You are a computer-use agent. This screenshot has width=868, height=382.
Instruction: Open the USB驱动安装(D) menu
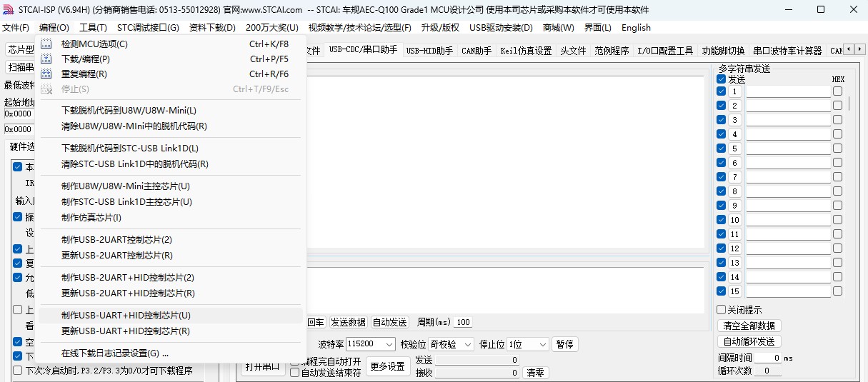click(501, 28)
